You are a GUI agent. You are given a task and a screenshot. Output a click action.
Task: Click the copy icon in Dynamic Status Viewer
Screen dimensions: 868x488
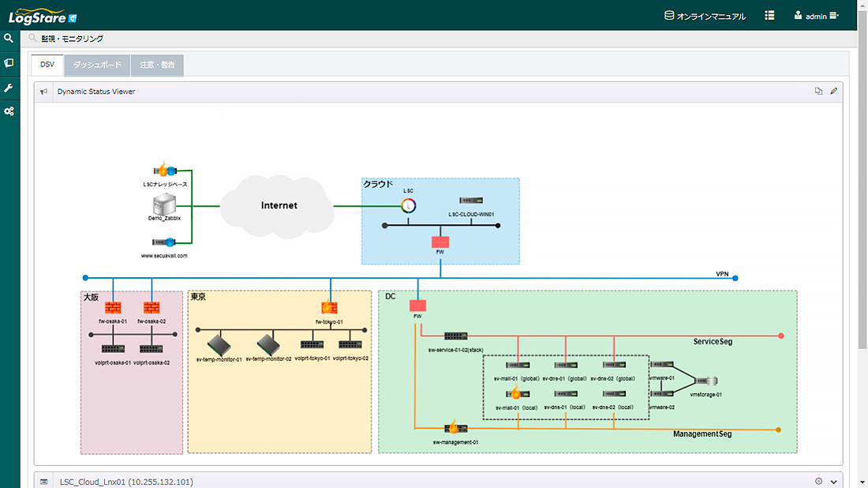click(x=818, y=91)
